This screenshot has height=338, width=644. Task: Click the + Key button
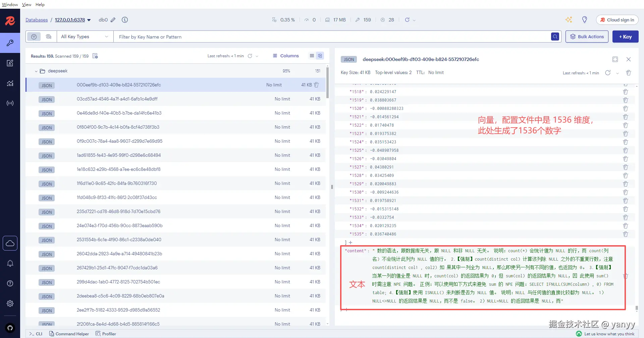tap(625, 37)
